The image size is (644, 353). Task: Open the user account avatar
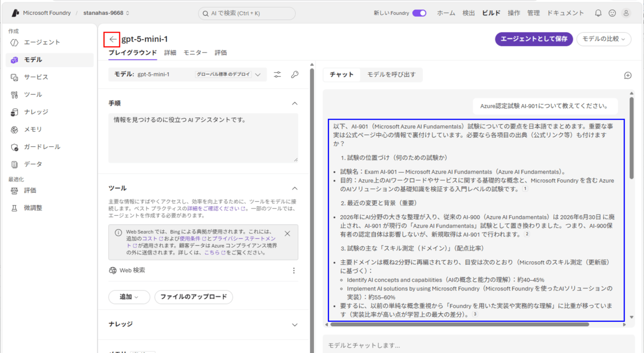coord(626,13)
